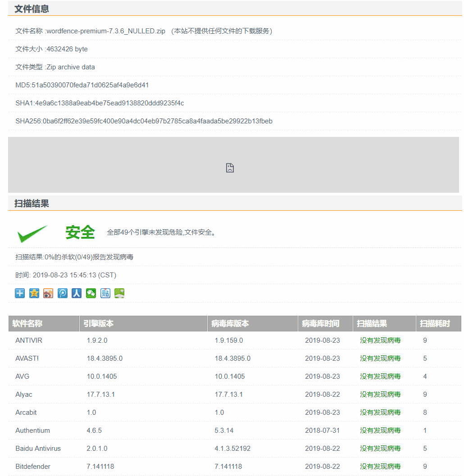
Task: Click the AVG engine name
Action: (23, 376)
